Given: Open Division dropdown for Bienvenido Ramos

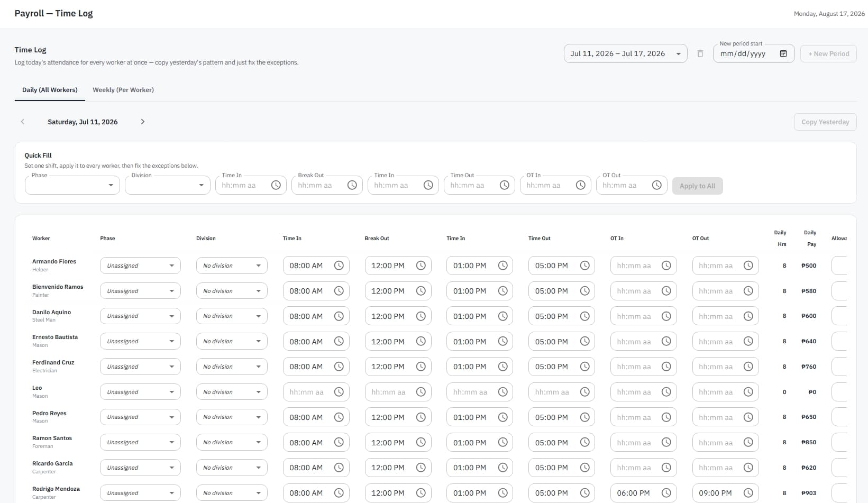Looking at the screenshot, I should (232, 291).
